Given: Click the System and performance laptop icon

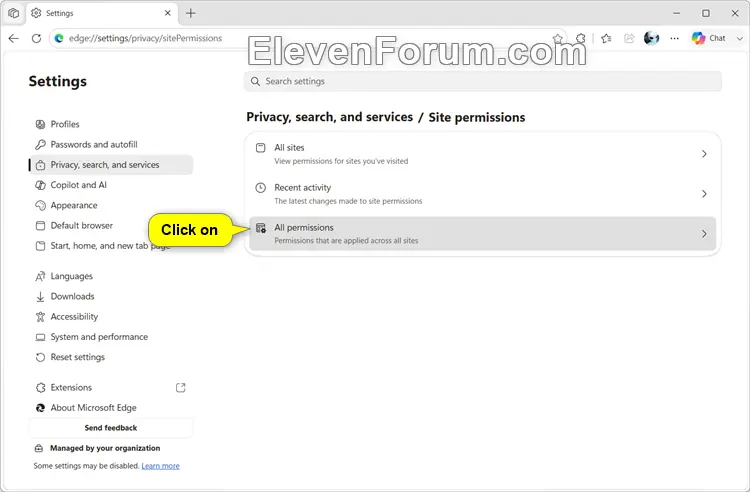Looking at the screenshot, I should click(40, 337).
